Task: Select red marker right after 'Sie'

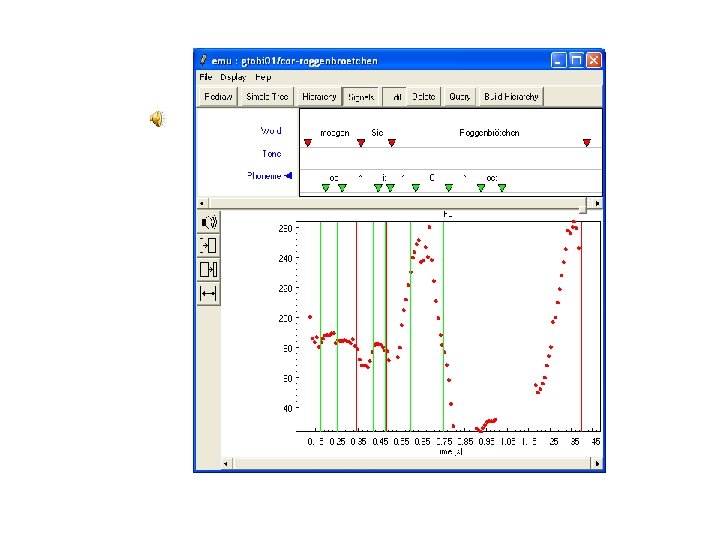Action: [391, 143]
